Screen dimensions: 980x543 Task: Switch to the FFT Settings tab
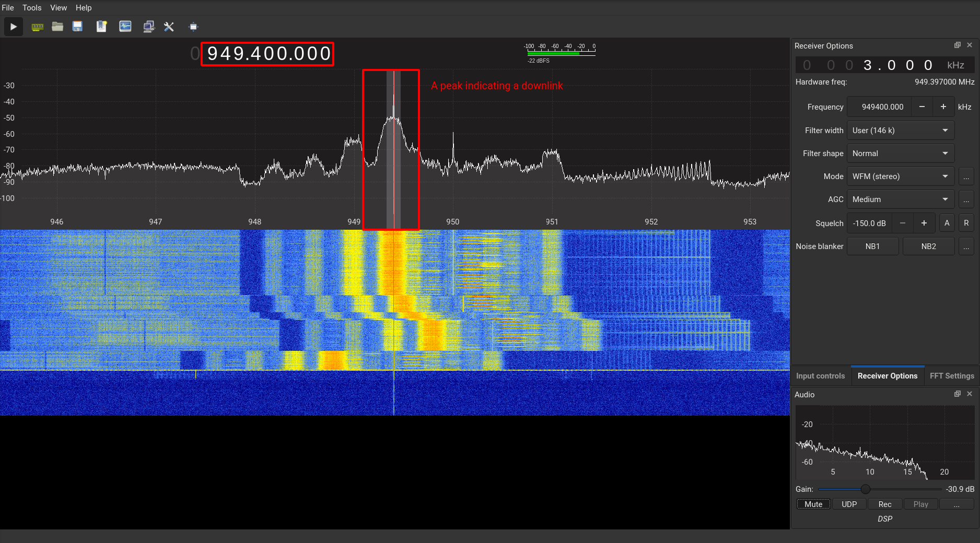[952, 376]
